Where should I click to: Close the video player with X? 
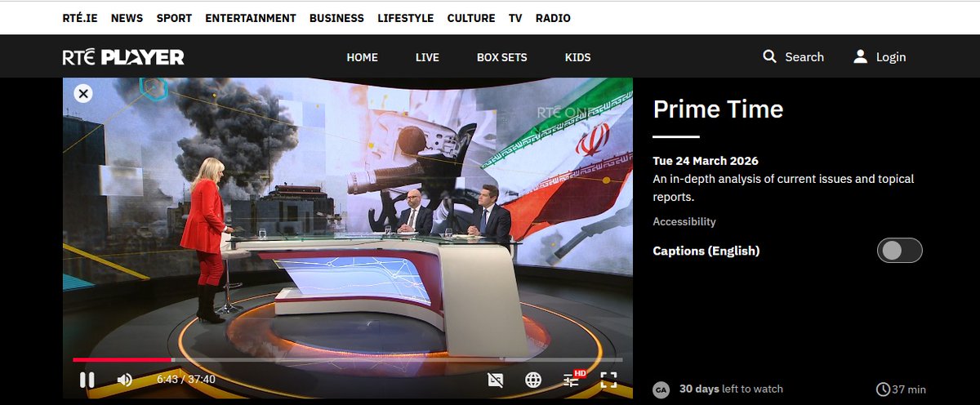[x=82, y=93]
